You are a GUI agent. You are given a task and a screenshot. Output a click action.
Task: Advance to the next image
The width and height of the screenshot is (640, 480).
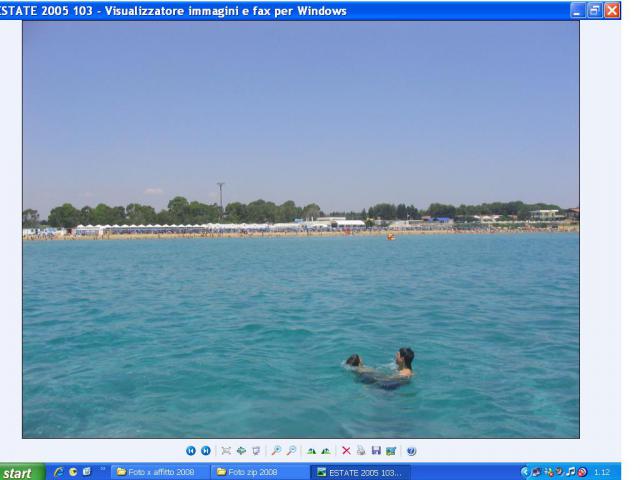pos(206,451)
